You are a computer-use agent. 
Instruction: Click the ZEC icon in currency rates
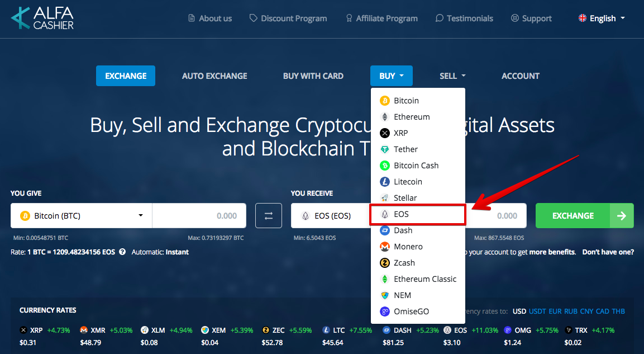click(x=266, y=330)
